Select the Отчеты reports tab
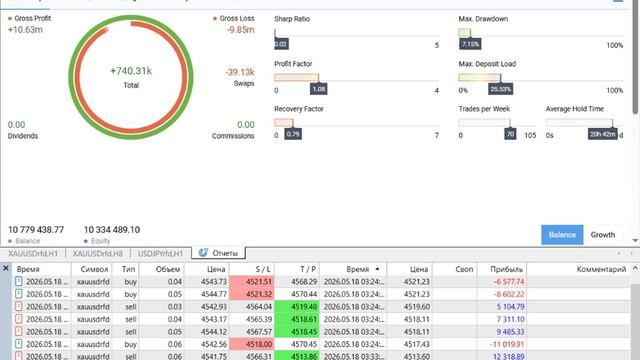The height and width of the screenshot is (360, 640). click(218, 253)
